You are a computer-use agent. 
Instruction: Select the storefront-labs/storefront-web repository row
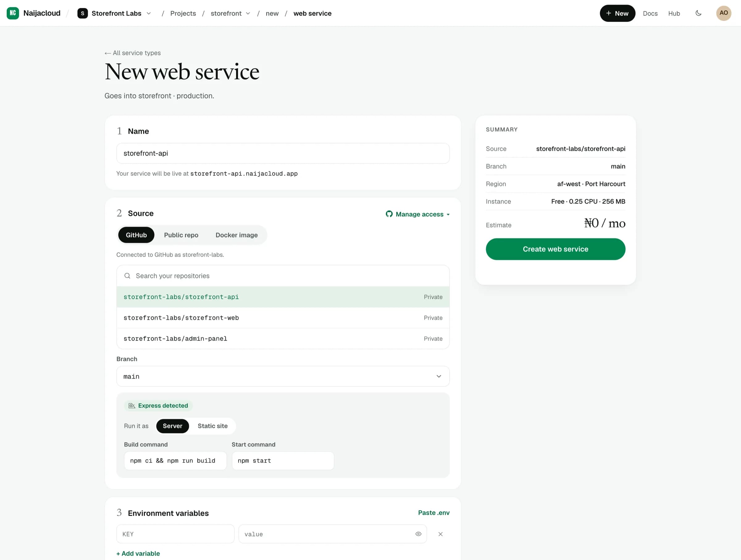tap(283, 318)
